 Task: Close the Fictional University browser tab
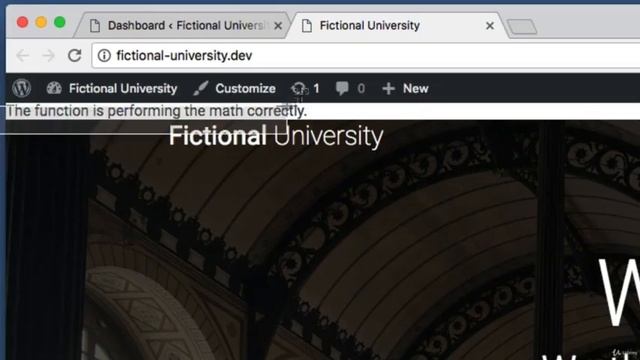[x=490, y=26]
